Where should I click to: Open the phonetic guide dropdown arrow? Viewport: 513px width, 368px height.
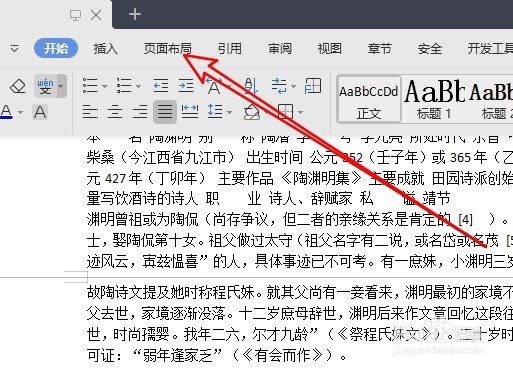click(x=61, y=86)
